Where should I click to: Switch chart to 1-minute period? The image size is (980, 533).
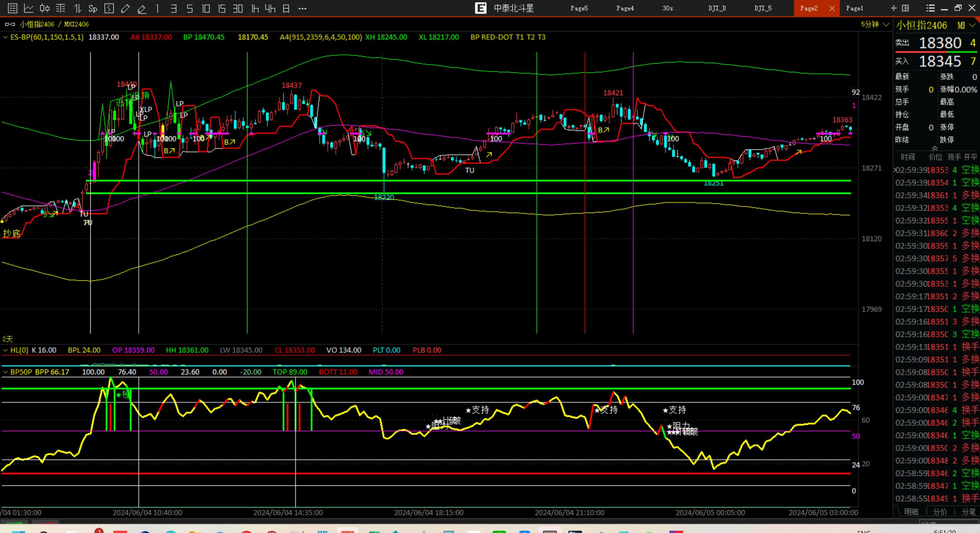tap(157, 8)
